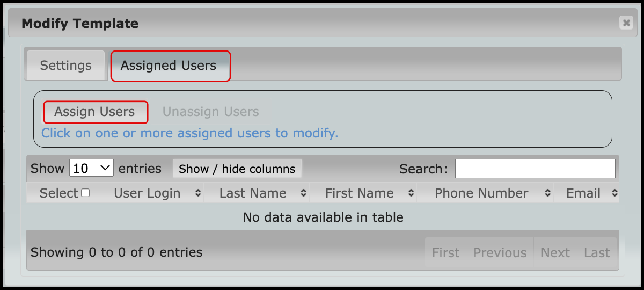Viewport: 644px width, 290px height.
Task: Open the Show entries count dropdown
Action: tap(91, 168)
